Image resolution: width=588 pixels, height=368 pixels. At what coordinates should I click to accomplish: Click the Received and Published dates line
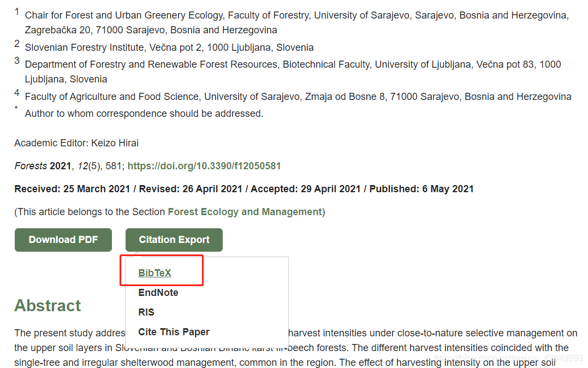243,189
